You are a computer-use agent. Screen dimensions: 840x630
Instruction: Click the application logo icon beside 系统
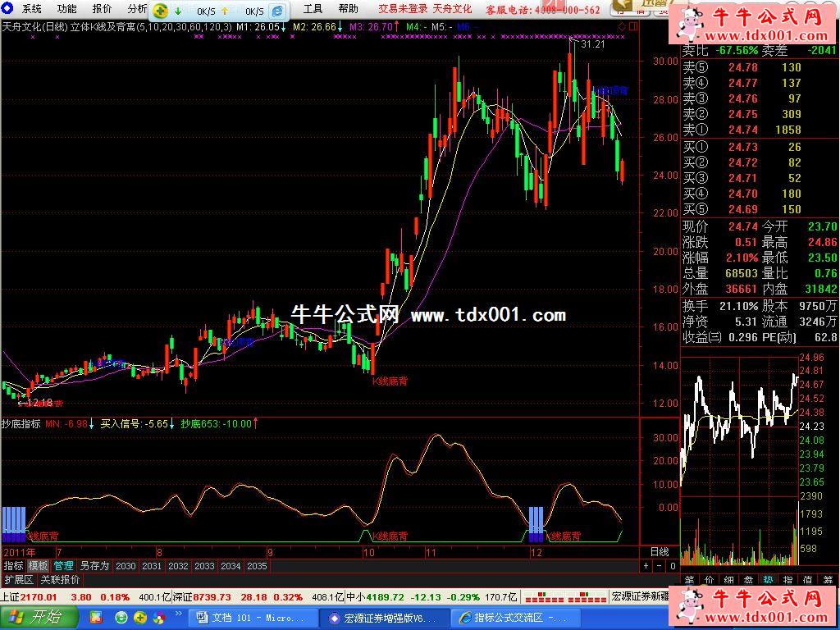pos(9,9)
